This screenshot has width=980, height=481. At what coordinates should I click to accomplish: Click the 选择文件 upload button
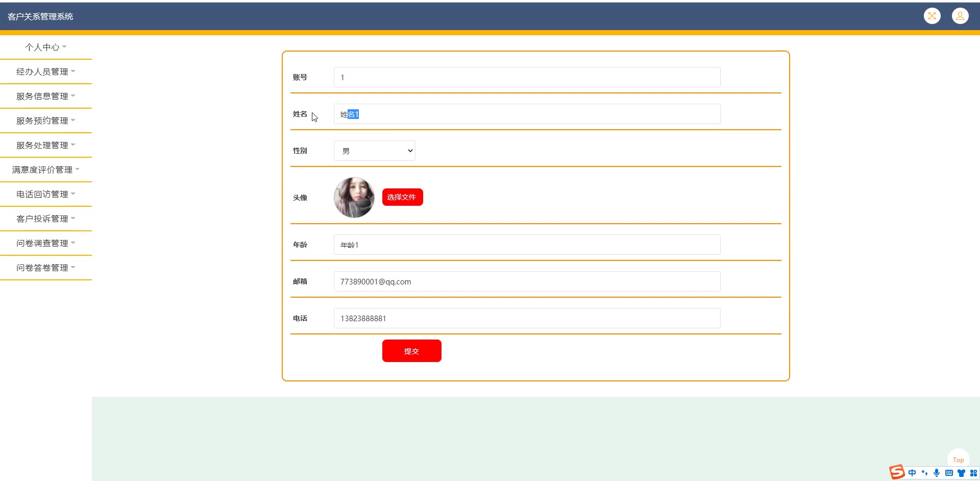[x=402, y=197]
